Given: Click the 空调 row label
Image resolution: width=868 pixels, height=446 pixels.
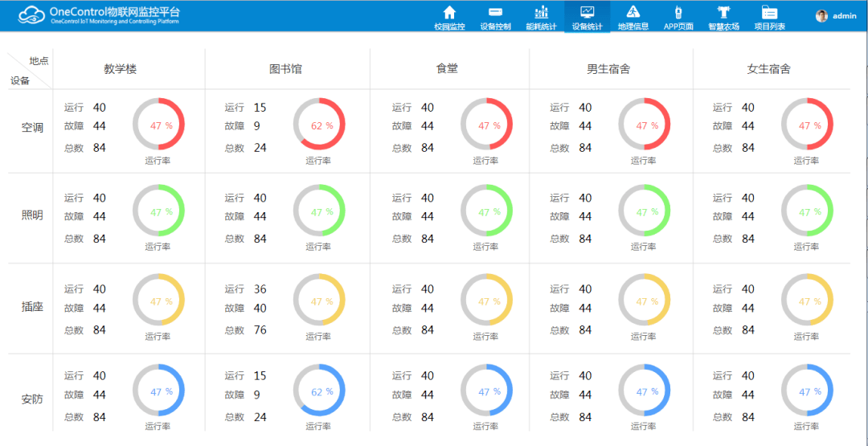Looking at the screenshot, I should 32,128.
